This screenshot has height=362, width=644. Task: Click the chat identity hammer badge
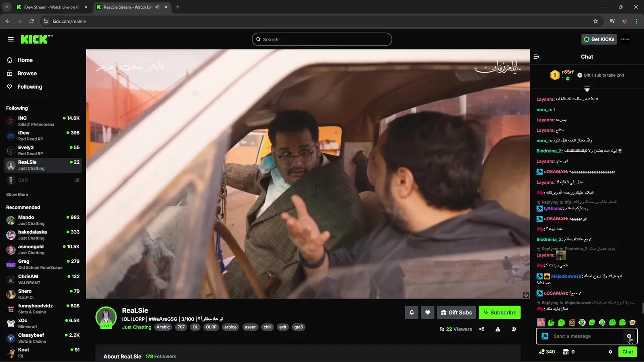pos(545,336)
